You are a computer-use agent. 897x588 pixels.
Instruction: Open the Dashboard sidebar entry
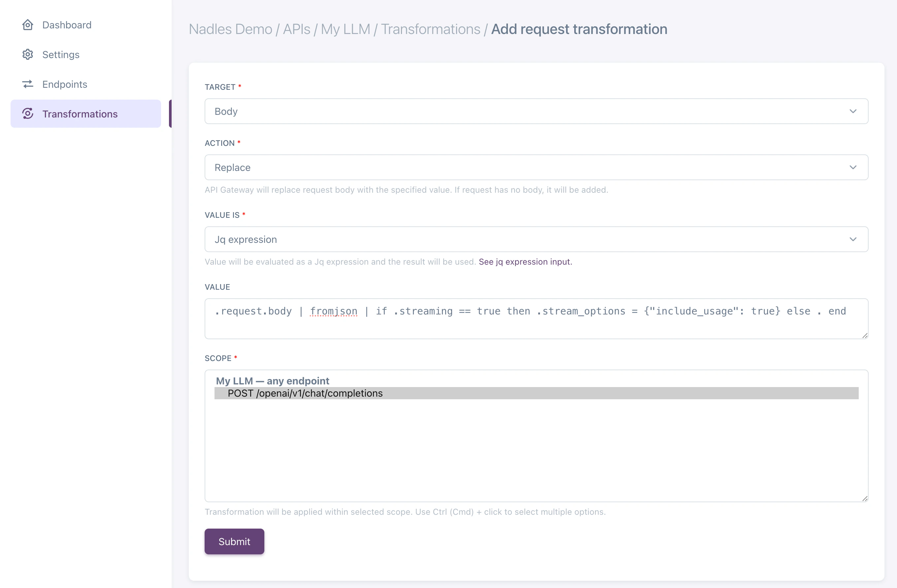pos(67,24)
